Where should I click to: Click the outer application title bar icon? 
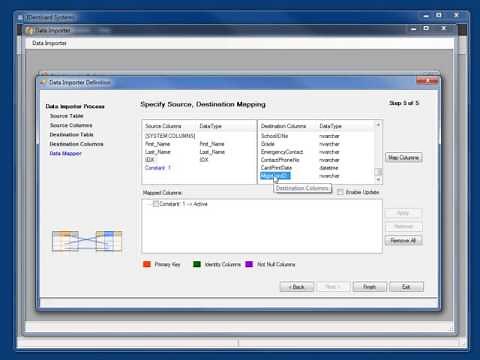tap(20, 17)
